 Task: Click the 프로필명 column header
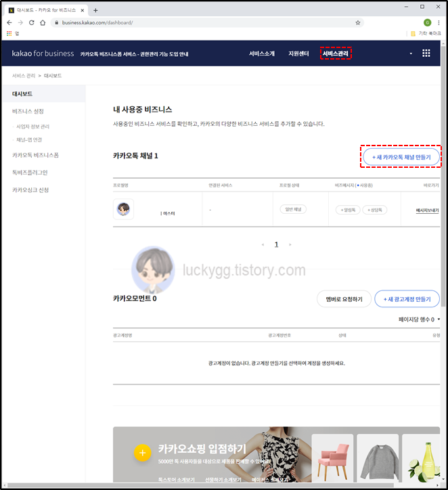[x=120, y=185]
